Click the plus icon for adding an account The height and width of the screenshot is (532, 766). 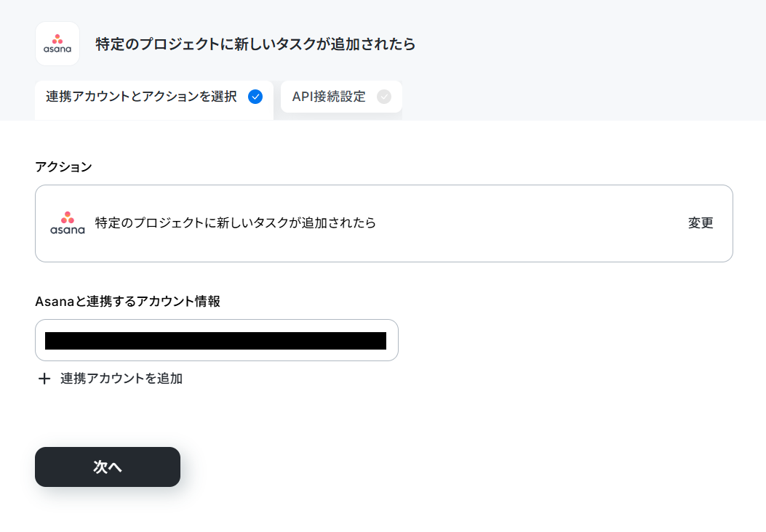coord(44,379)
